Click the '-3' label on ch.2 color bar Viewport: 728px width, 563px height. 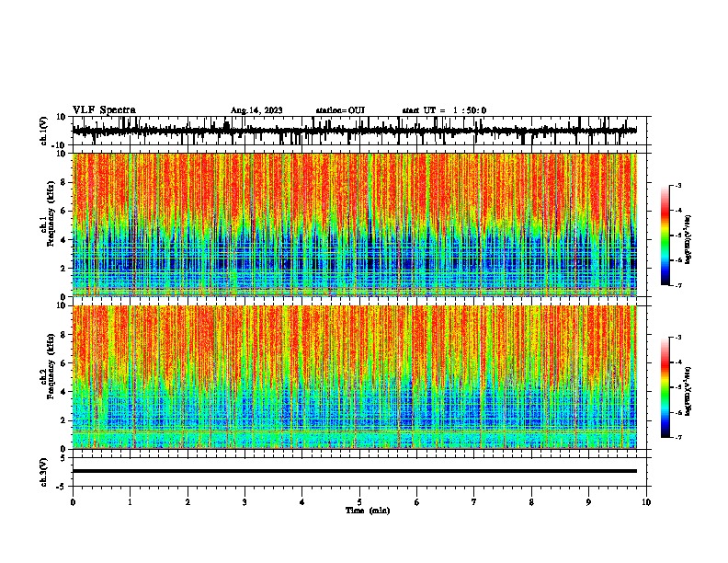pyautogui.click(x=677, y=338)
